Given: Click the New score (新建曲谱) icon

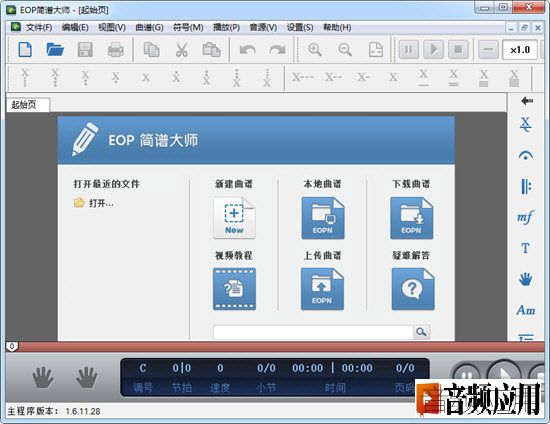Looking at the screenshot, I should click(x=234, y=218).
